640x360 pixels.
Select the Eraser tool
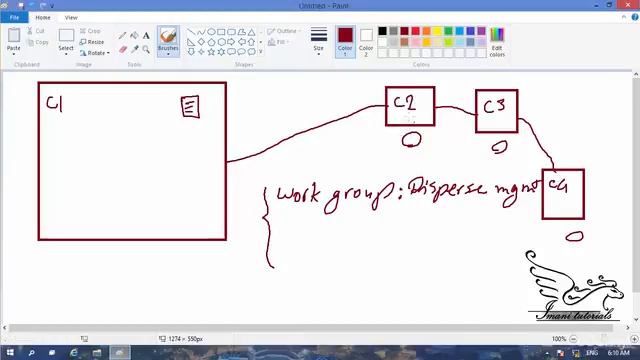tap(122, 50)
